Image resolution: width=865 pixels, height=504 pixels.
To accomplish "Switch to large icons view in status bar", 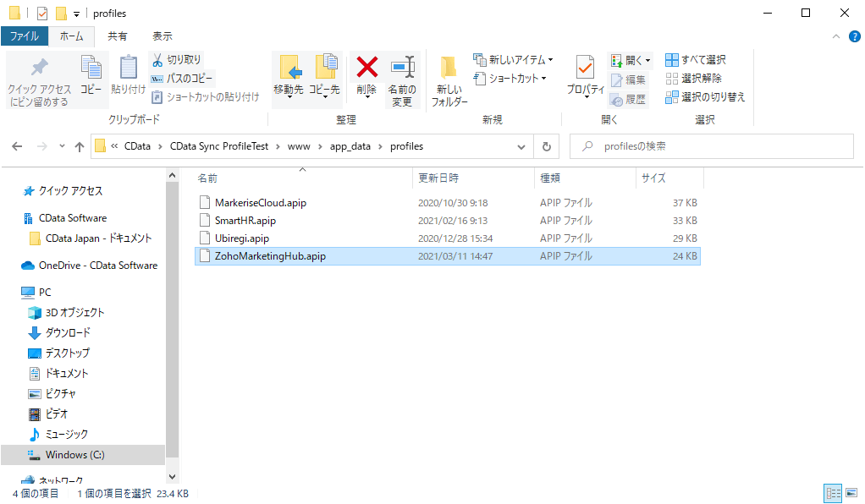I will pyautogui.click(x=851, y=493).
